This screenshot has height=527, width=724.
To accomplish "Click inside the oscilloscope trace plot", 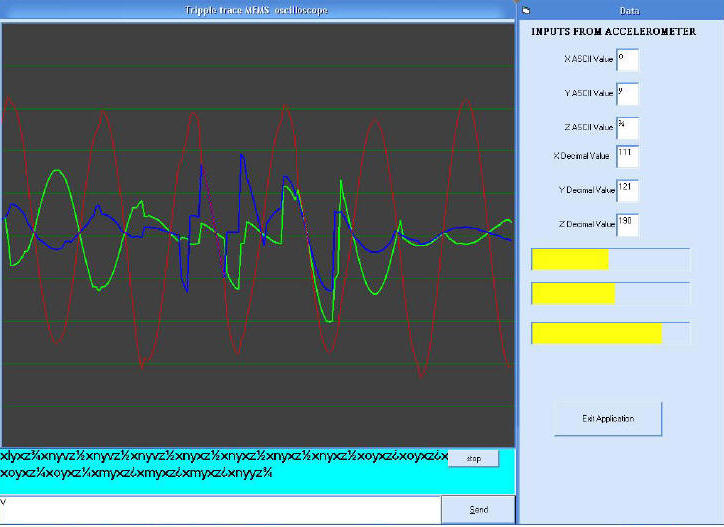I will (x=257, y=230).
